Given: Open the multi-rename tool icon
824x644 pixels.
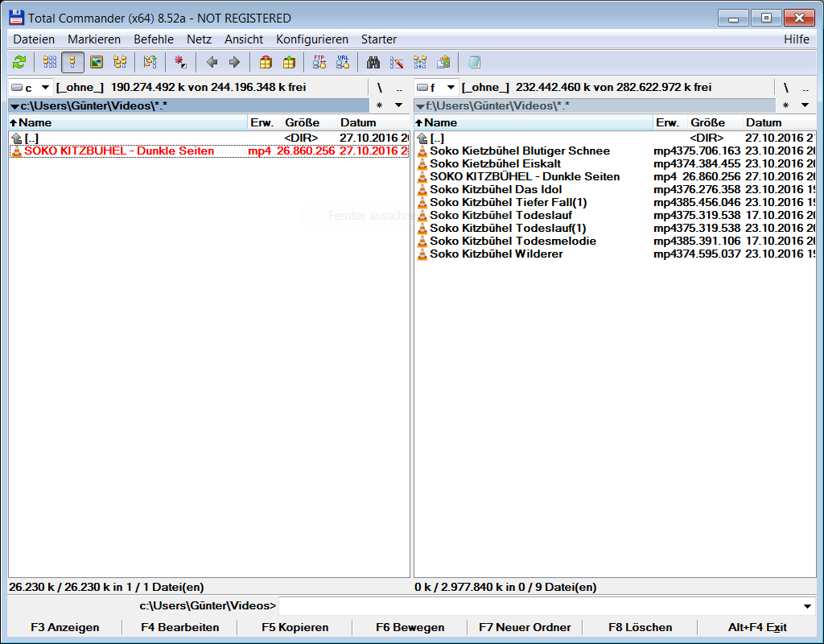Looking at the screenshot, I should point(397,62).
